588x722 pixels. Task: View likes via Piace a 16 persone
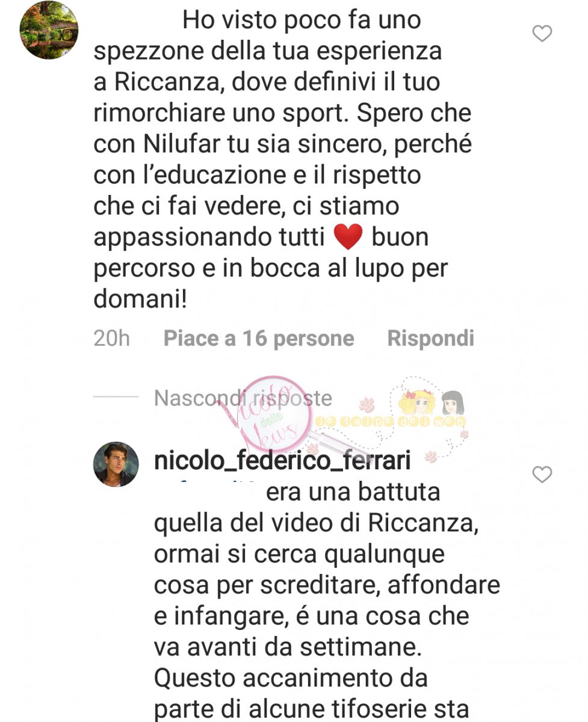259,339
